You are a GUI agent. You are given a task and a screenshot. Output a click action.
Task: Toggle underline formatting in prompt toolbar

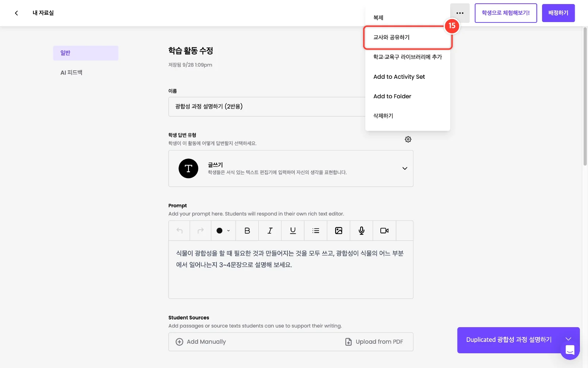pos(293,231)
